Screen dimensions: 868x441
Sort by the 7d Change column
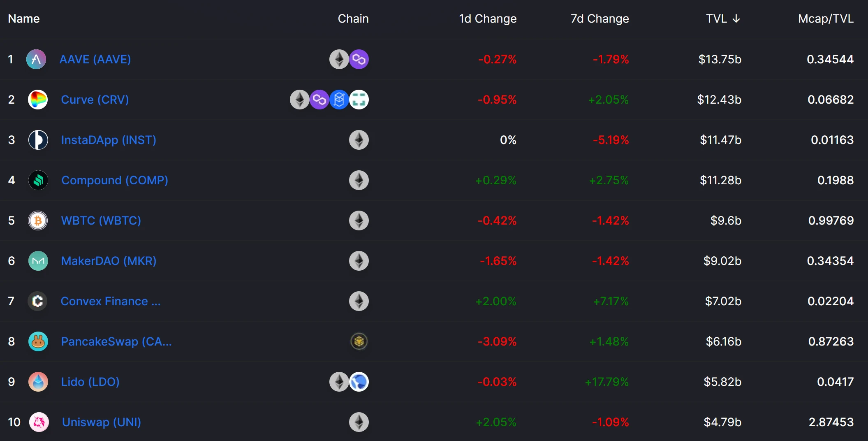point(599,19)
